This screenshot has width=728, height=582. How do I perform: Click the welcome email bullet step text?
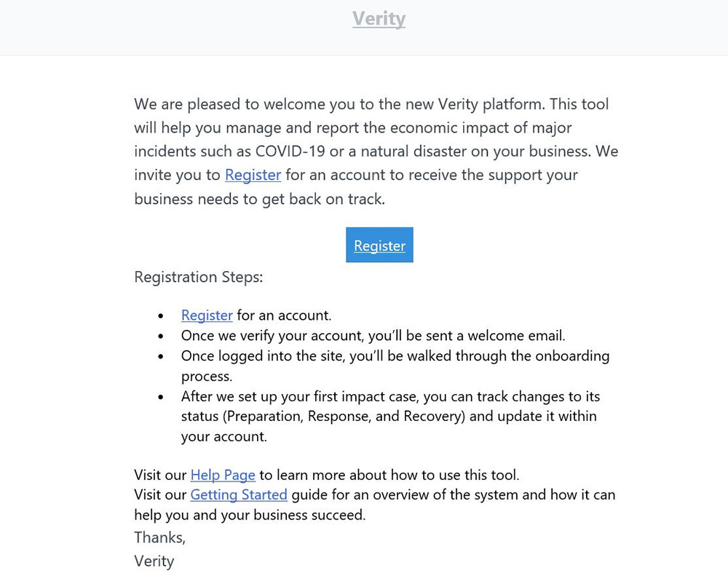pyautogui.click(x=373, y=336)
